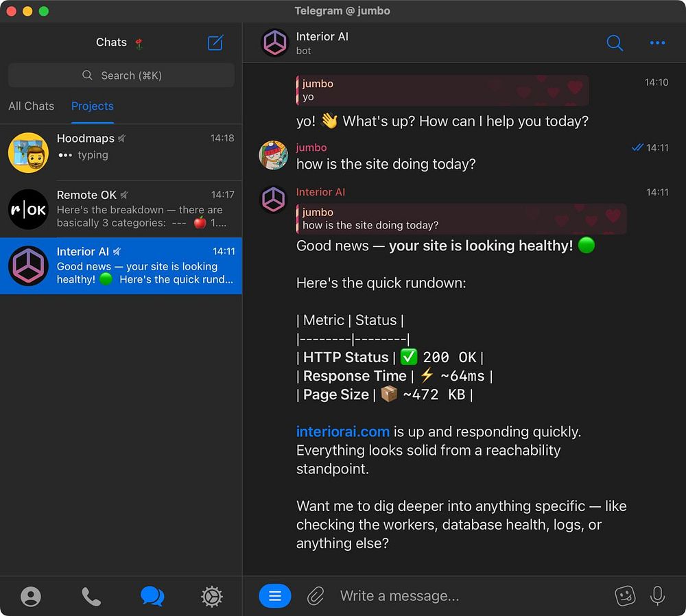Click the rose emoji next to Chats title
This screenshot has width=686, height=616.
point(139,43)
